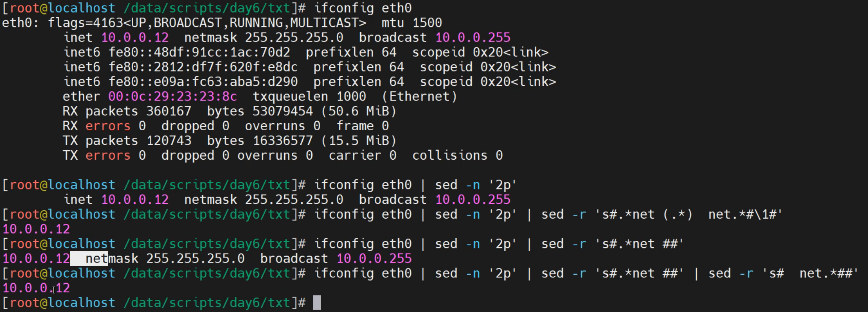Click the final output line 10.0.0.12
This screenshot has height=312, width=868.
(36, 288)
